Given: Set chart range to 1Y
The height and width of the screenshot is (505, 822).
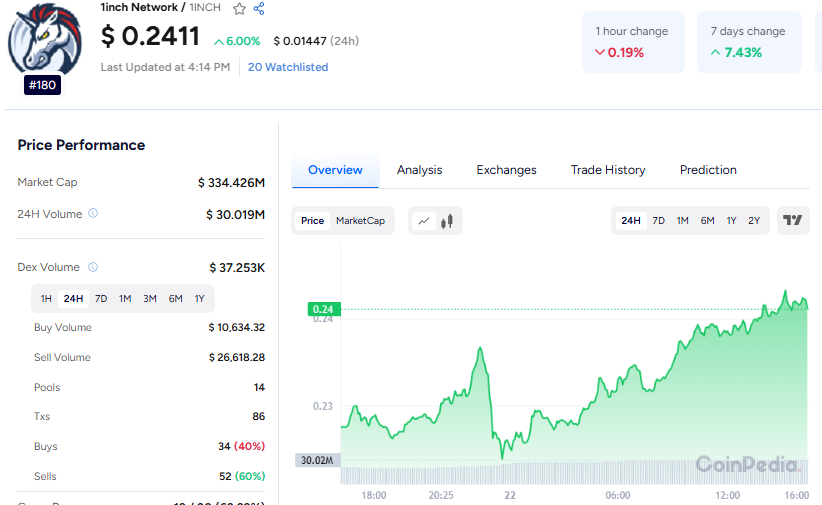Looking at the screenshot, I should pos(731,221).
